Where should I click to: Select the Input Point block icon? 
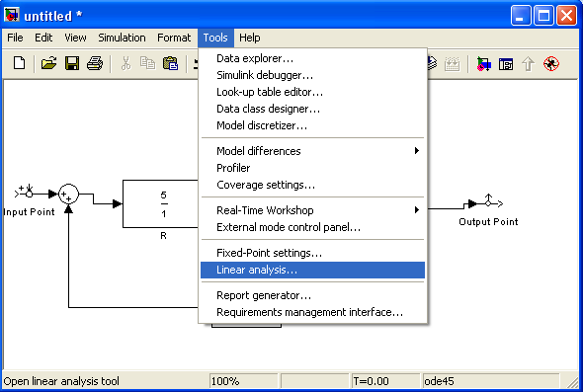click(25, 192)
